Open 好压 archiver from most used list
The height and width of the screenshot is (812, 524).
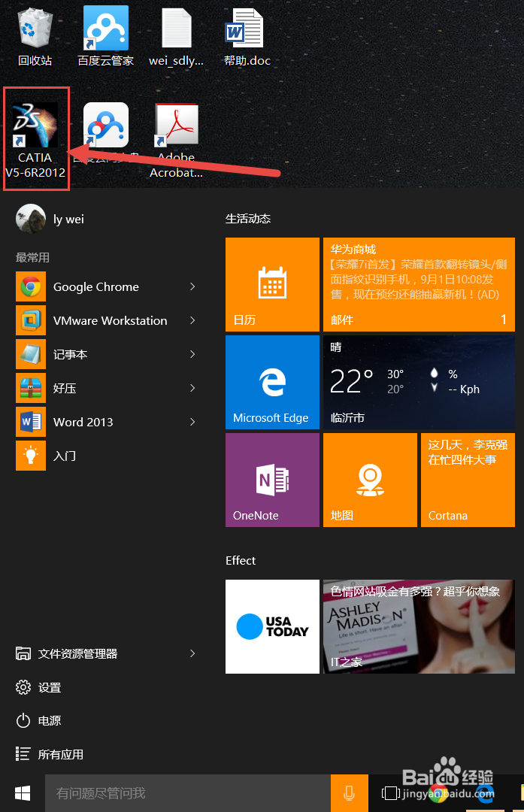click(x=107, y=388)
